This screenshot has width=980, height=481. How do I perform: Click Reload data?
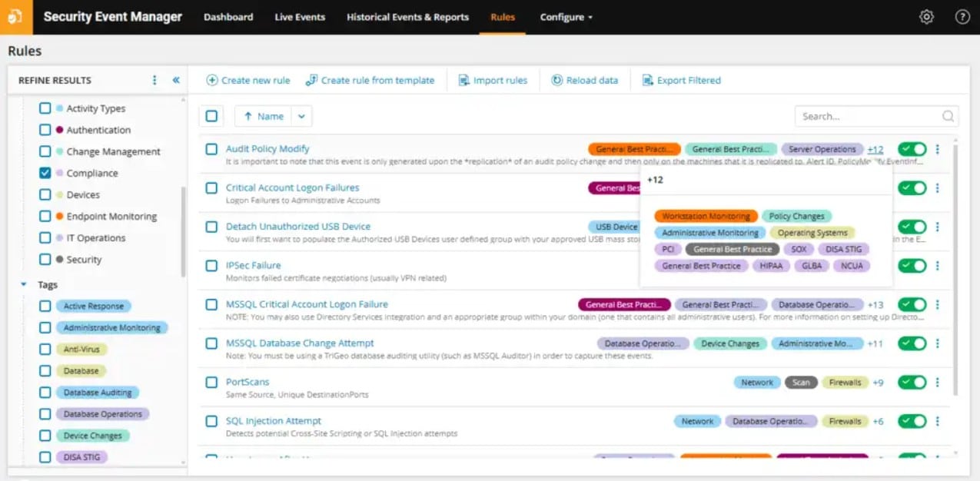coord(585,80)
